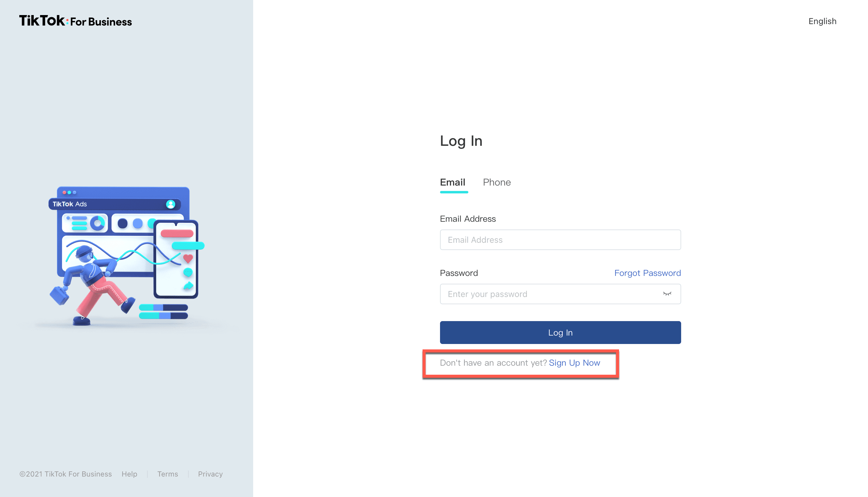The height and width of the screenshot is (497, 868).
Task: Open the English language selector
Action: 822,21
